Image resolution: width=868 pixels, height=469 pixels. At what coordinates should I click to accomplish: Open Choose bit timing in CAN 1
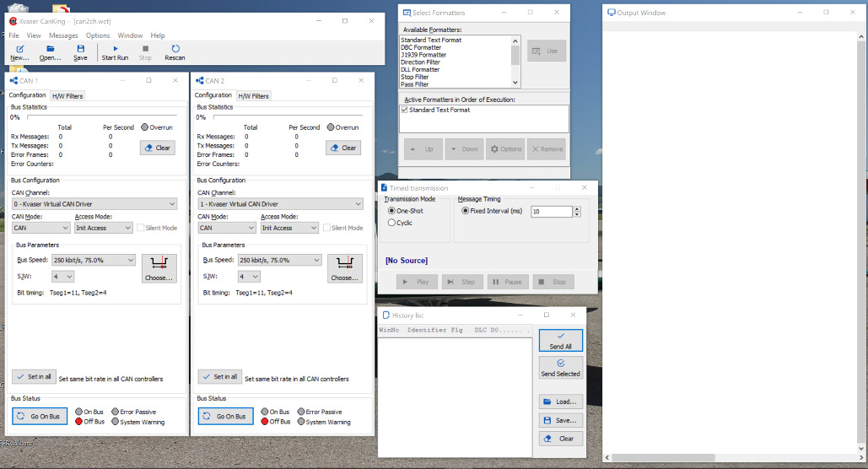pyautogui.click(x=159, y=268)
